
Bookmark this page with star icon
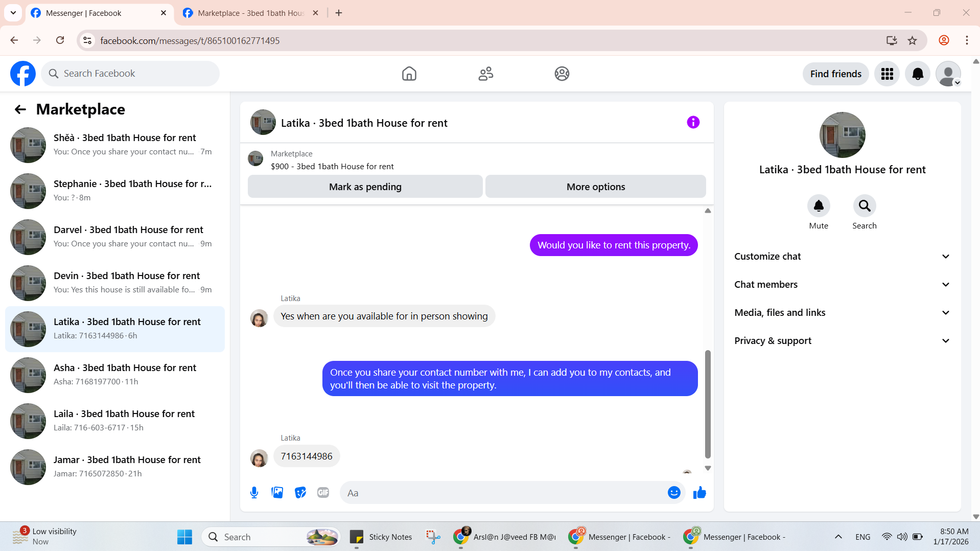(912, 40)
